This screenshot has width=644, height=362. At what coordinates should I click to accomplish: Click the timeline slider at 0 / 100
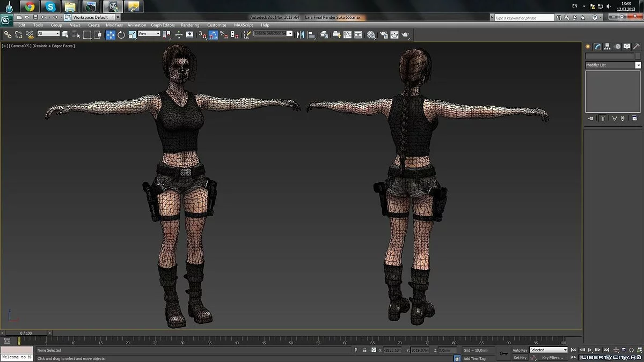tap(26, 333)
